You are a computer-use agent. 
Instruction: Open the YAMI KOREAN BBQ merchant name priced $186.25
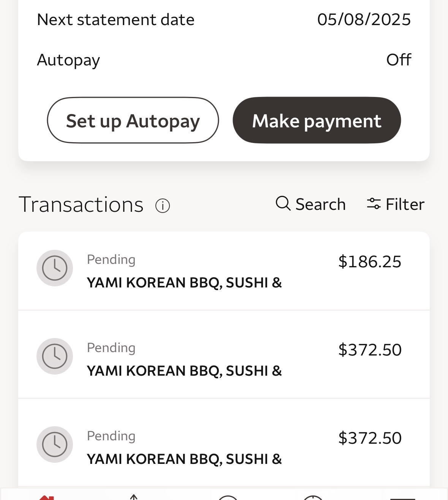click(184, 283)
